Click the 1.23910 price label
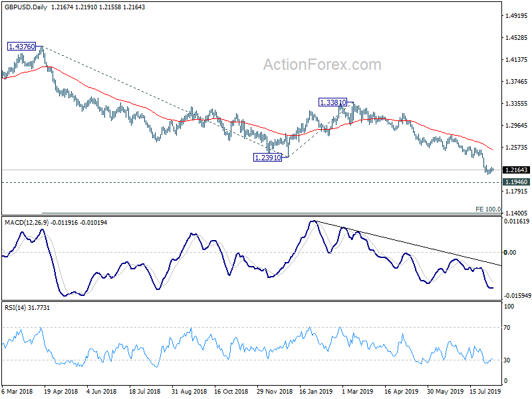 pyautogui.click(x=268, y=158)
